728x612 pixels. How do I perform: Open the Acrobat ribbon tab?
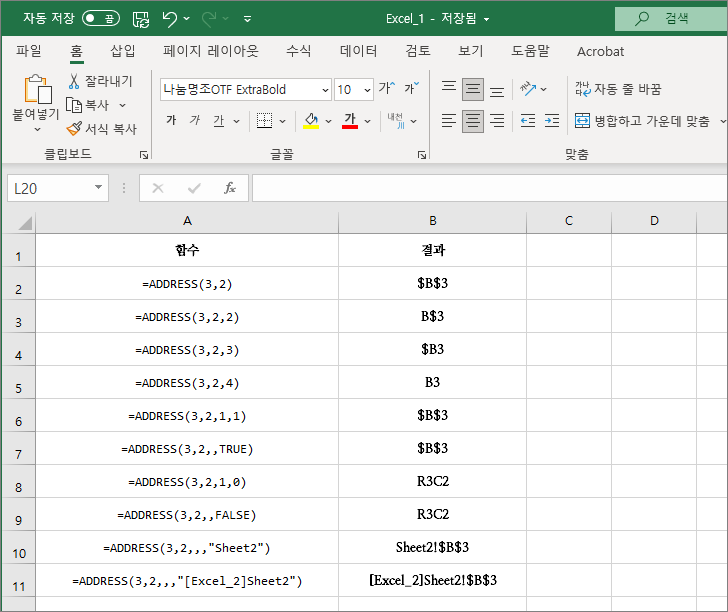[600, 51]
